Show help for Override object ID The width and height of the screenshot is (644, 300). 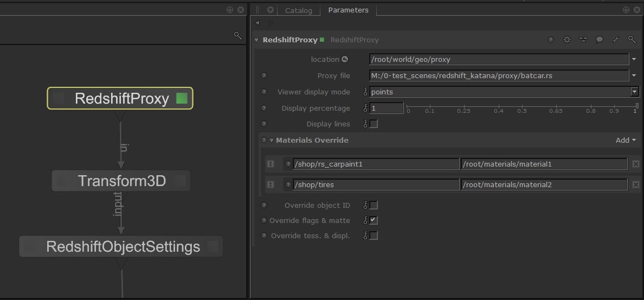264,205
